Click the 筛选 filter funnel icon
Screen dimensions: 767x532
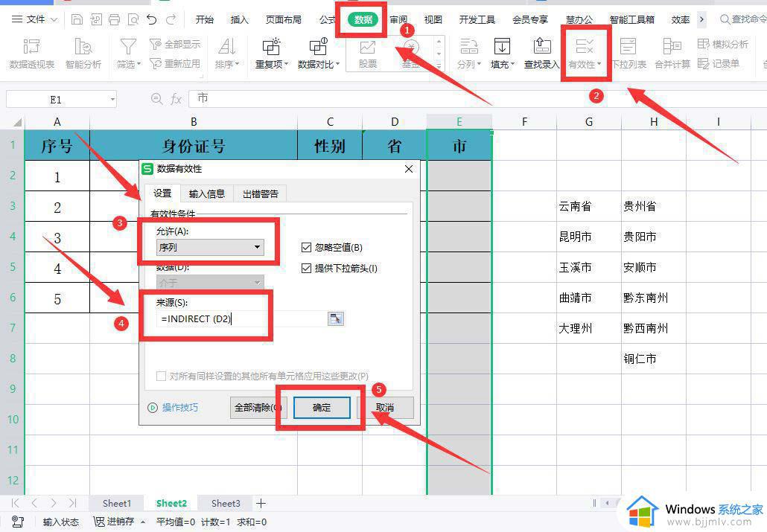tap(128, 47)
